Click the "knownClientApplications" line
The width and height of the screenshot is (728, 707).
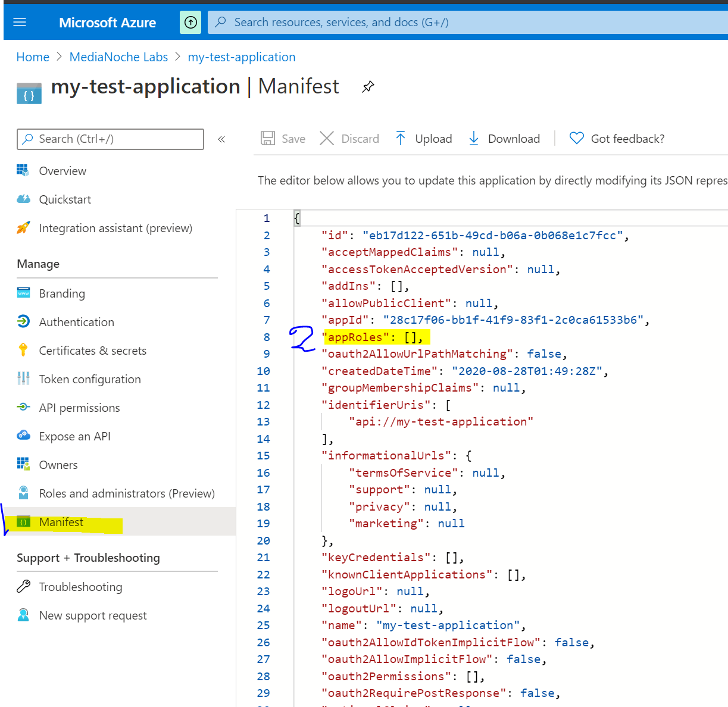[424, 575]
